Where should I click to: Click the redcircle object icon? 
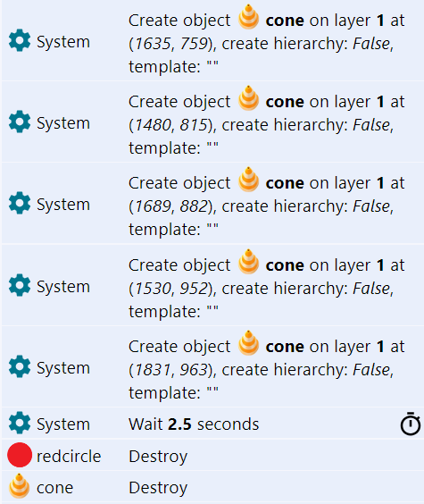pyautogui.click(x=20, y=455)
